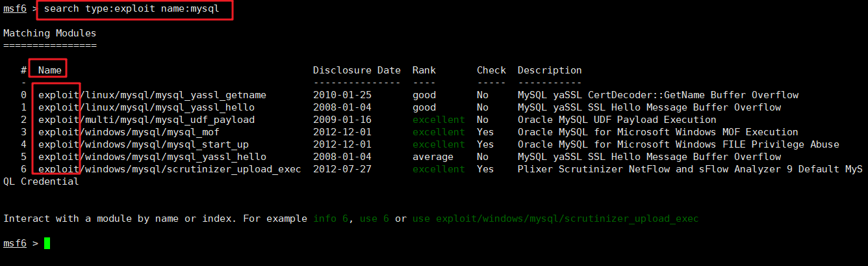The width and height of the screenshot is (868, 266).
Task: Click the green terminal cursor at the prompt
Action: tap(47, 243)
